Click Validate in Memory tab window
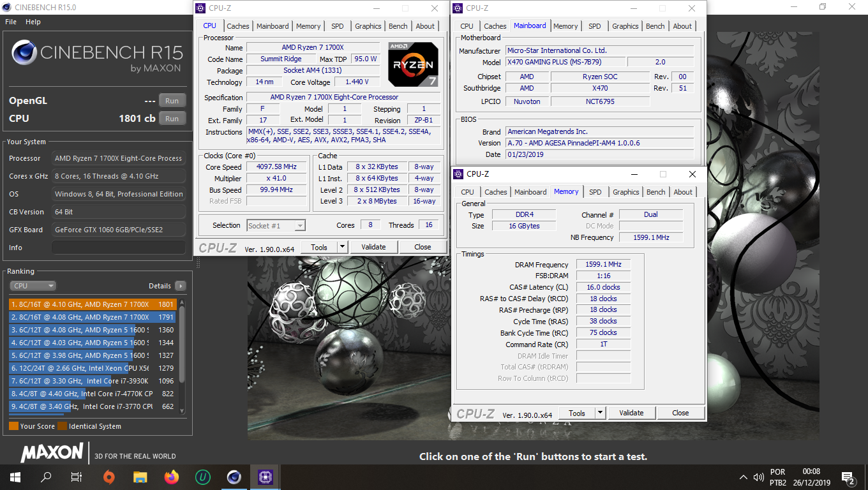Screen dimensions: 868x490 (631, 413)
